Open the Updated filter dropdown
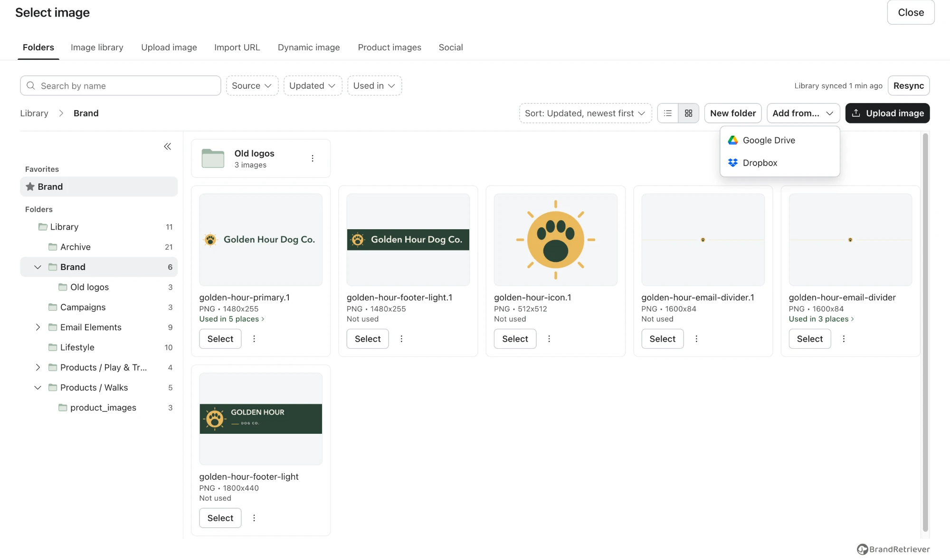This screenshot has height=560, width=950. (x=313, y=85)
